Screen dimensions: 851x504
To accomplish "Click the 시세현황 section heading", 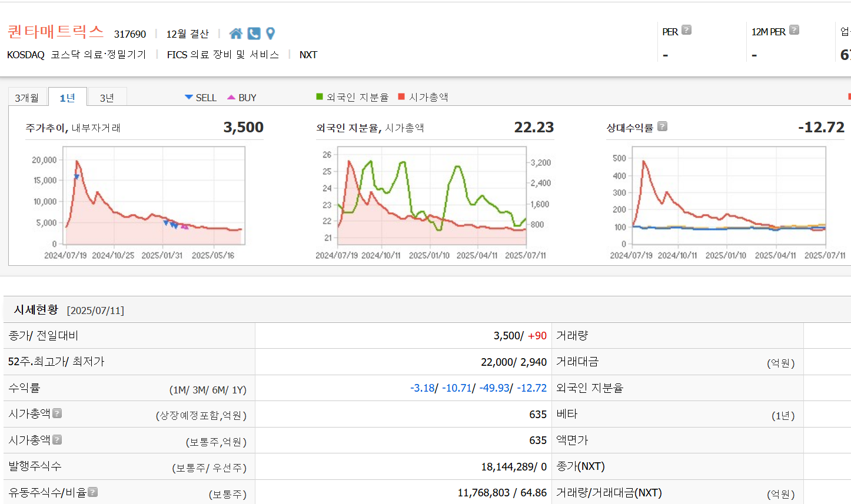I will click(36, 309).
